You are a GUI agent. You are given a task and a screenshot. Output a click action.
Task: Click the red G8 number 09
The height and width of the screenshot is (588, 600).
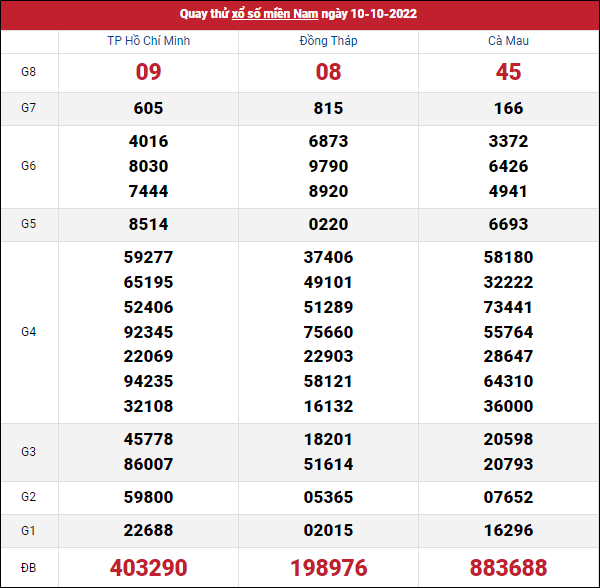(148, 72)
